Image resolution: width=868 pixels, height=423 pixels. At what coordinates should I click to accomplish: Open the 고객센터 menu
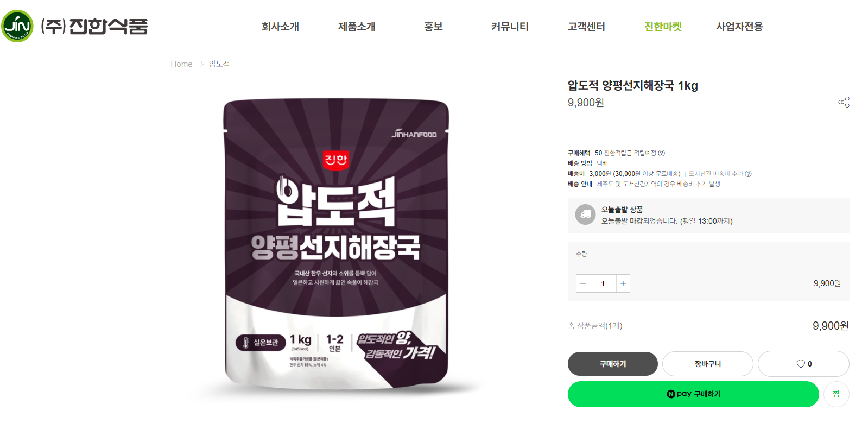pos(586,27)
